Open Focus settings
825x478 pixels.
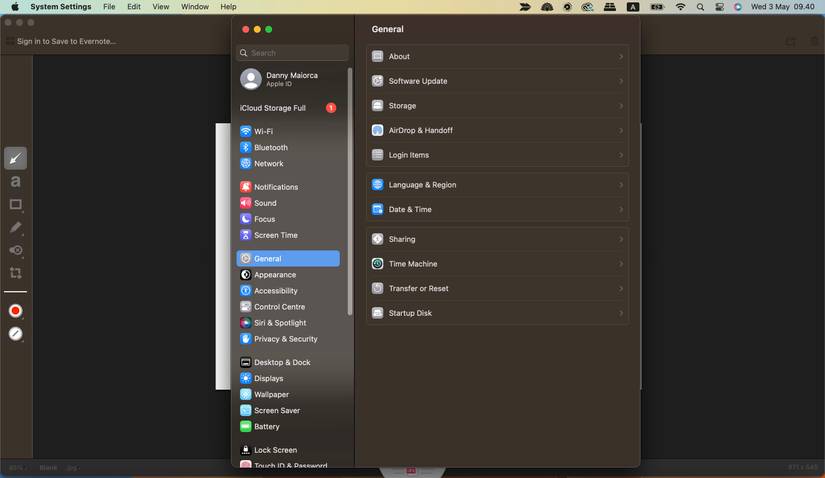pos(288,219)
